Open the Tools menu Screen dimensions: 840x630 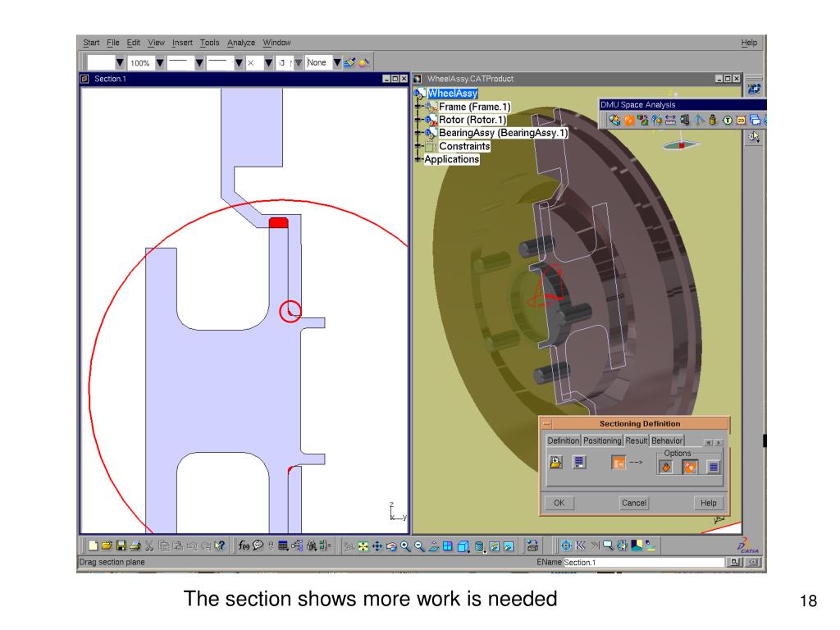209,43
